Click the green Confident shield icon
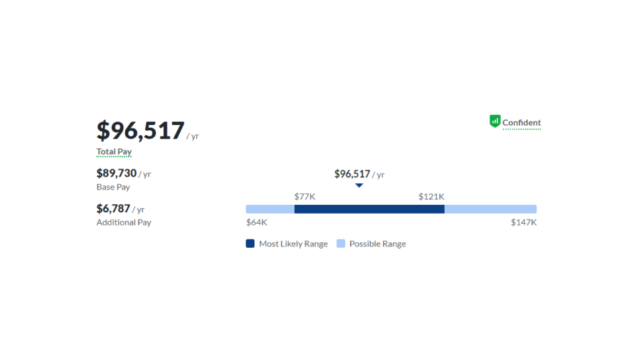The image size is (644, 362). (495, 121)
